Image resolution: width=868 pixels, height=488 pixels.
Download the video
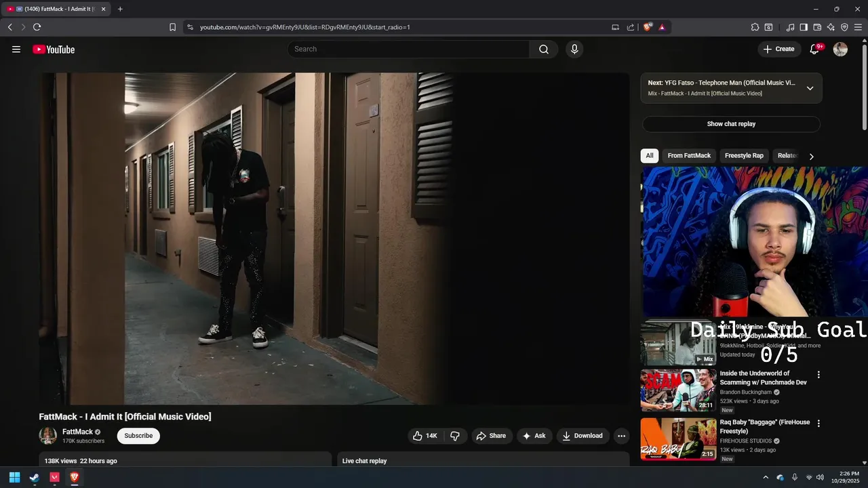583,436
